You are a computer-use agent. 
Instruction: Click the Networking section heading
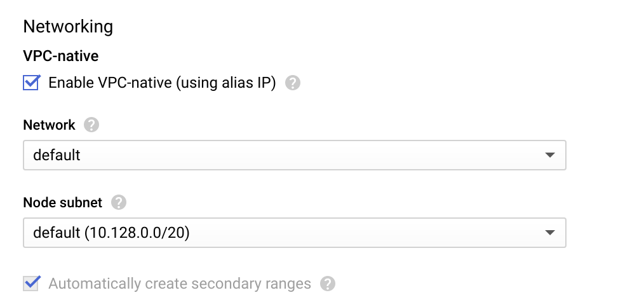click(68, 27)
